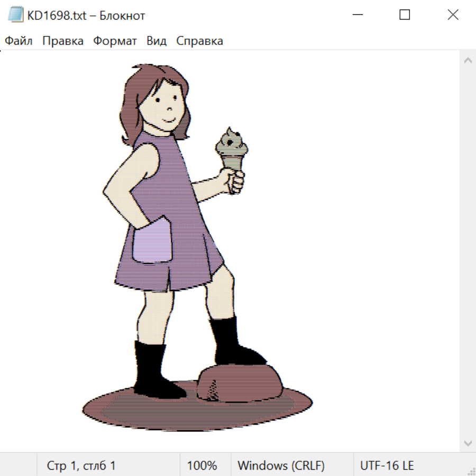Open the Формат menu
This screenshot has height=476, width=476.
click(x=115, y=41)
